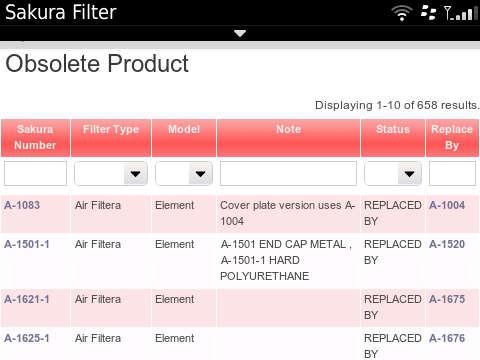This screenshot has width=480, height=360.
Task: Click the Note filter text field
Action: tap(288, 173)
